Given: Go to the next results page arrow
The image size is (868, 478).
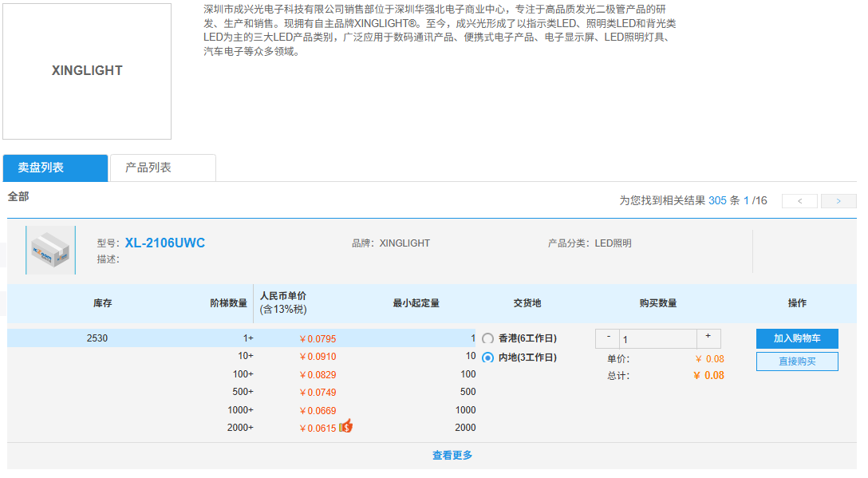Looking at the screenshot, I should point(838,201).
